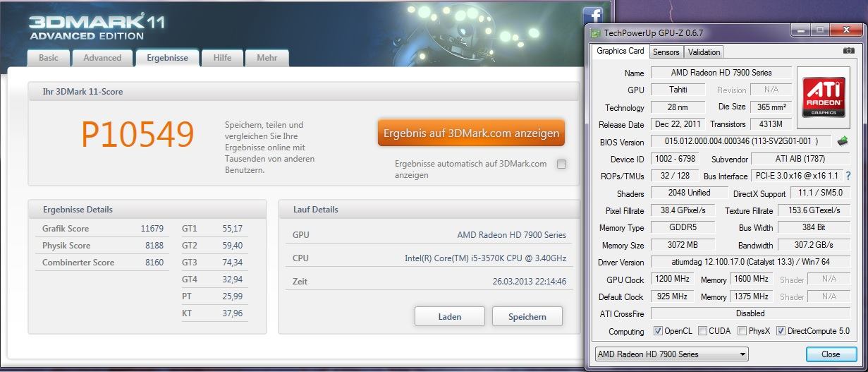Select the Graphics Card tab in GPU-Z
This screenshot has height=372, width=868.
621,51
